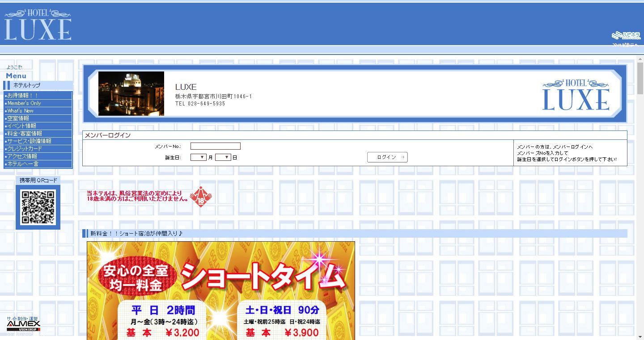644x340 pixels.
Task: Click the mobile QR code image
Action: tap(38, 207)
